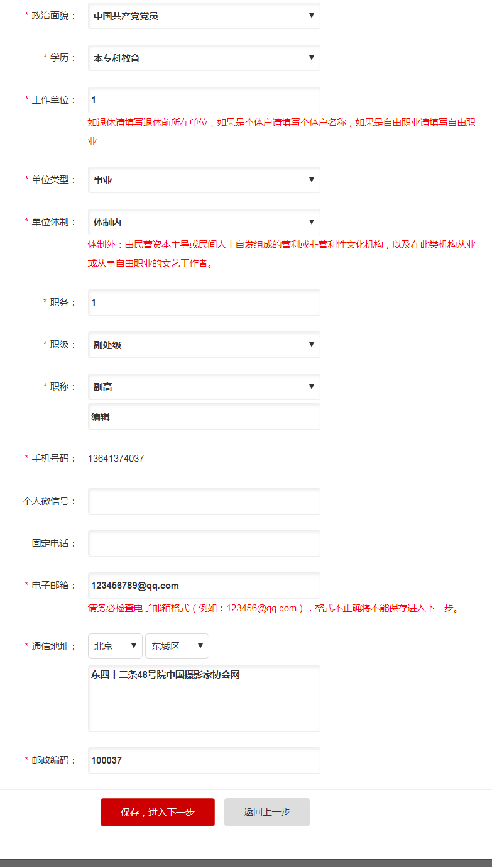Viewport: 492px width, 868px height.
Task: Click the 工作单位 text field
Action: (x=204, y=100)
